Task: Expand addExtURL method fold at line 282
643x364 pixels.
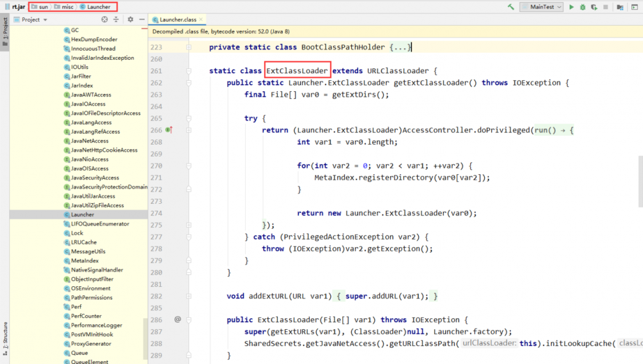Action: (x=189, y=296)
